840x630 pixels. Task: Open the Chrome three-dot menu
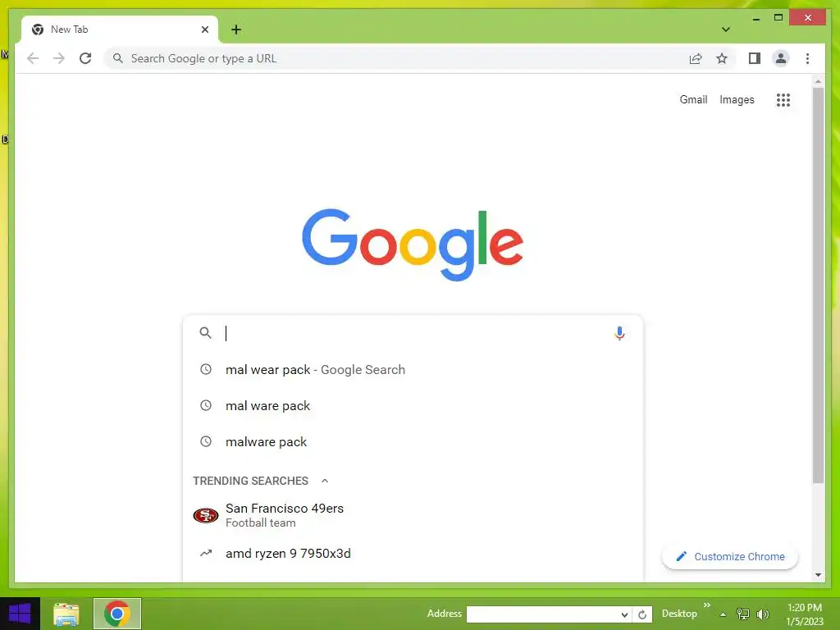(807, 58)
